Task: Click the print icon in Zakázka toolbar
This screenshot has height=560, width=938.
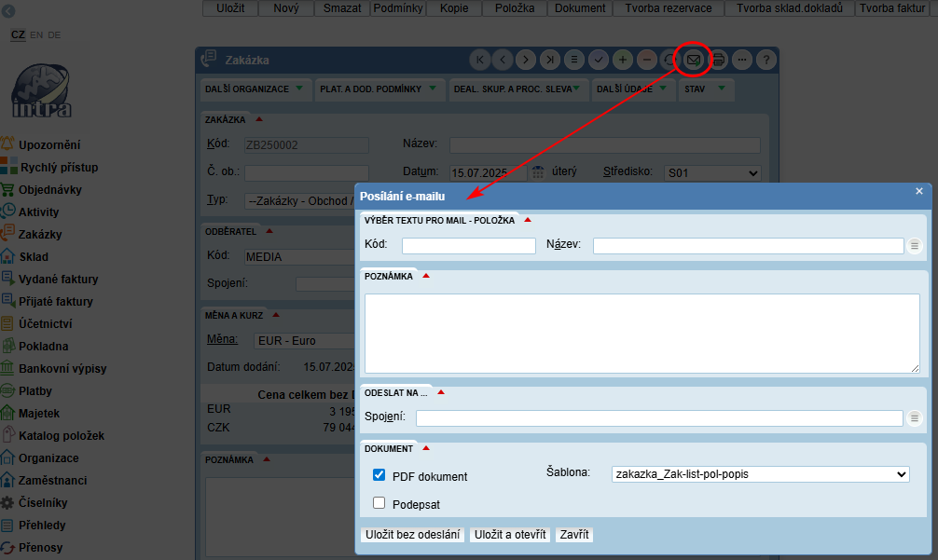Action: (718, 60)
